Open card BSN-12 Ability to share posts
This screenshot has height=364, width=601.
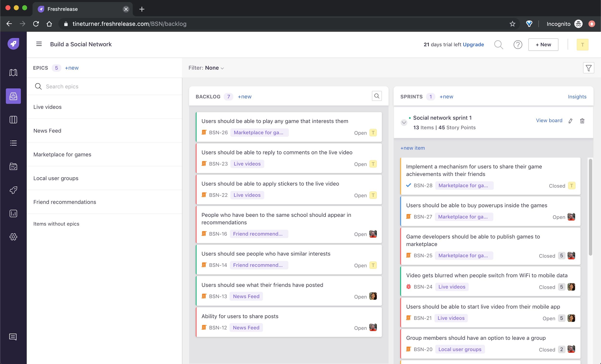pos(289,322)
